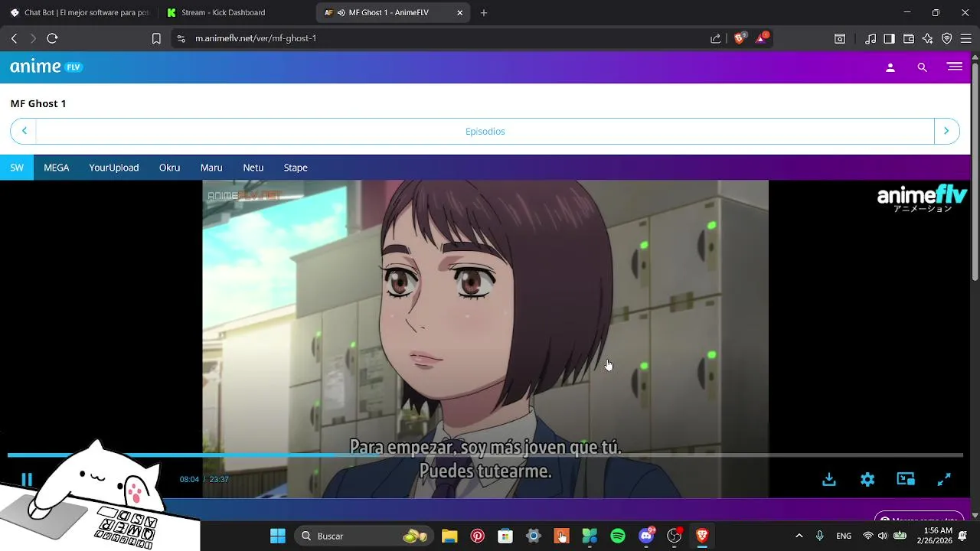
Task: Seek in the video progress bar
Action: [485, 455]
